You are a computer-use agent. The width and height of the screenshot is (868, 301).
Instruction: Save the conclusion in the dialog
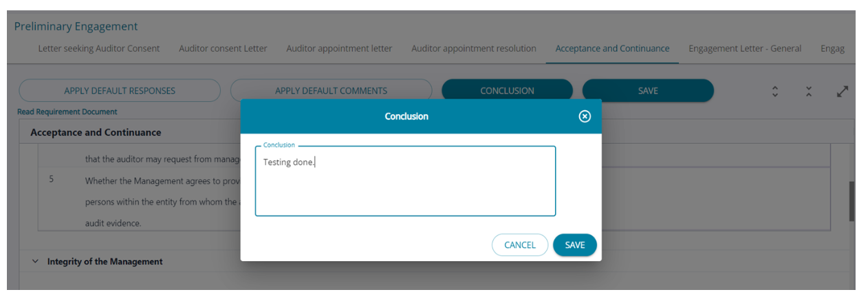coord(575,245)
